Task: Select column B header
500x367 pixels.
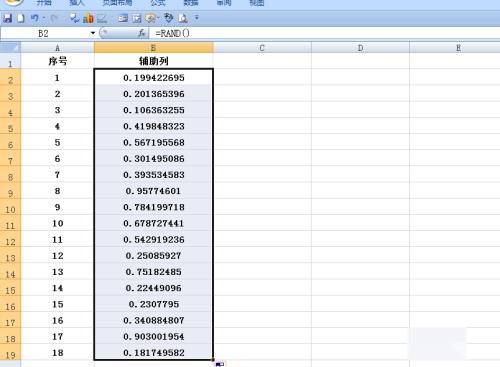Action: click(x=153, y=48)
